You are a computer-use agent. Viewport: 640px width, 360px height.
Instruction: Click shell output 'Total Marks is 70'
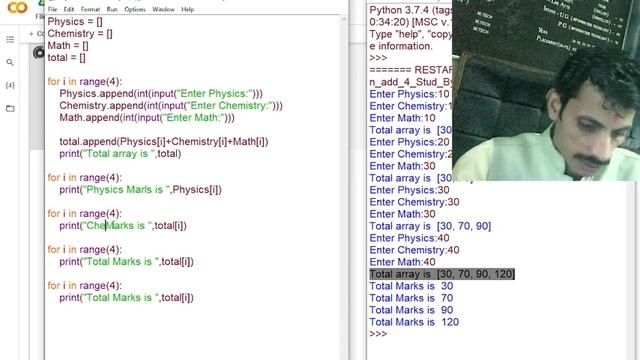point(411,298)
